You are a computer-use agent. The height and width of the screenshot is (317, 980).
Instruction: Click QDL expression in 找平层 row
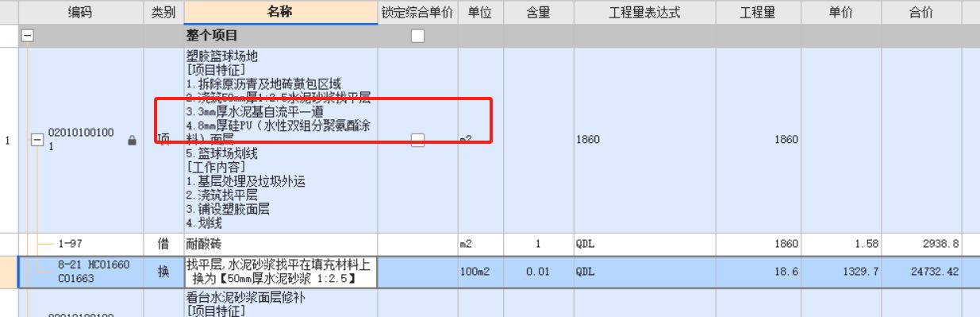pos(644,272)
